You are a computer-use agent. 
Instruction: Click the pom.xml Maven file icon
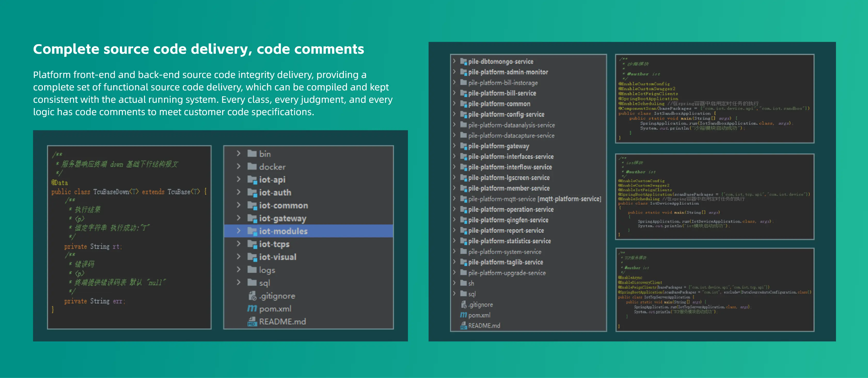tap(252, 308)
